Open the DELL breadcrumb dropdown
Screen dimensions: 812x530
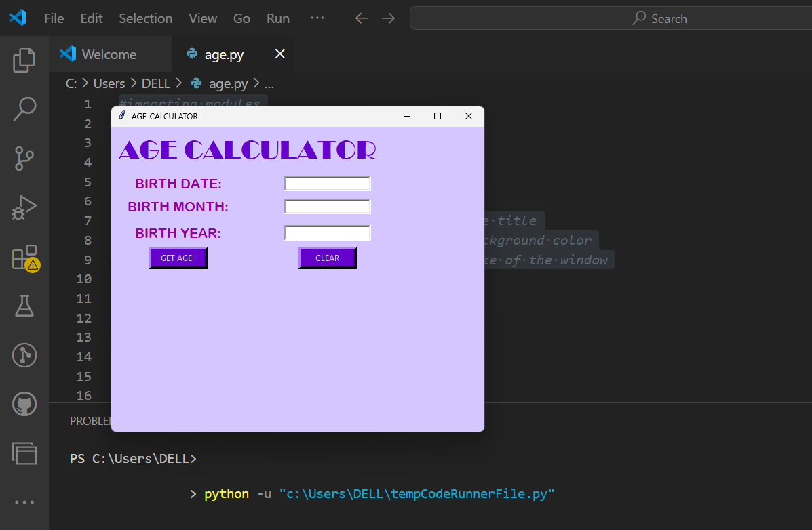point(156,83)
